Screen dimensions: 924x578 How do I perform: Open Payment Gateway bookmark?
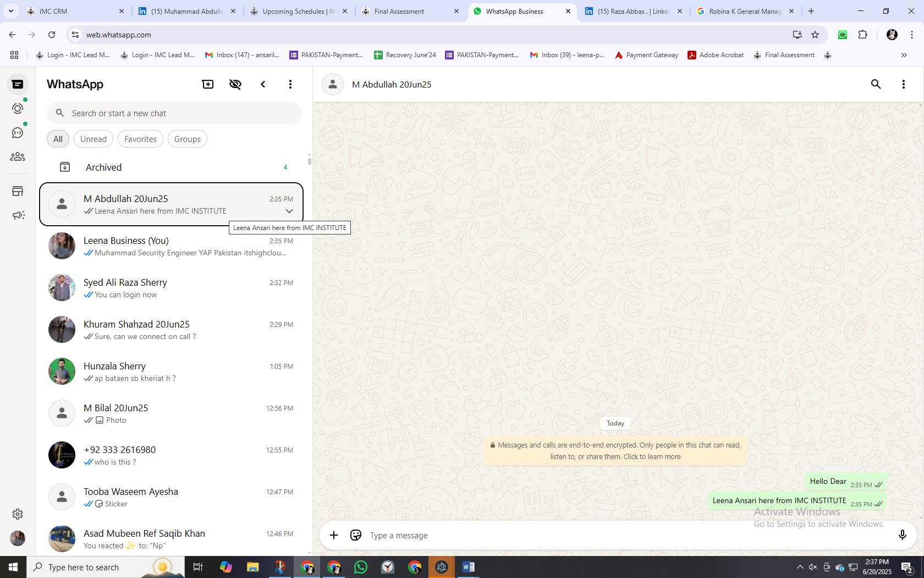tap(646, 55)
